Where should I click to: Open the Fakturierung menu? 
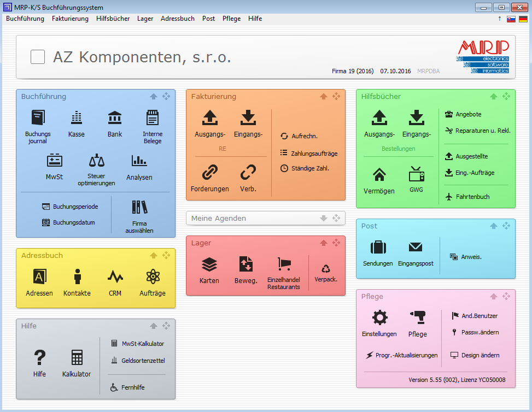[x=70, y=19]
